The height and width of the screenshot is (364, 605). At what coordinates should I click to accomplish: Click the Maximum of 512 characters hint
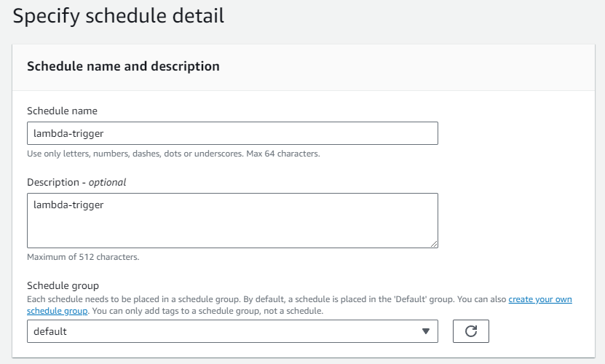[x=83, y=257]
